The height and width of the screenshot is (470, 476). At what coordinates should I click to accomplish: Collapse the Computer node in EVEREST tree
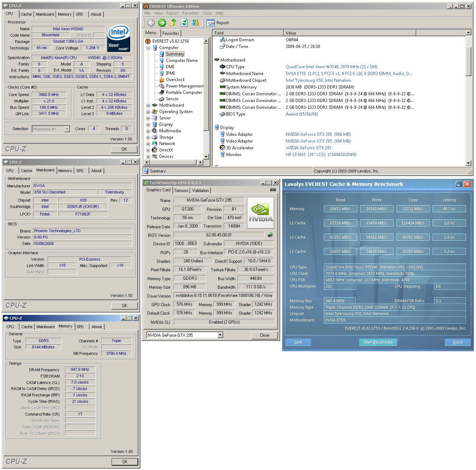point(148,48)
